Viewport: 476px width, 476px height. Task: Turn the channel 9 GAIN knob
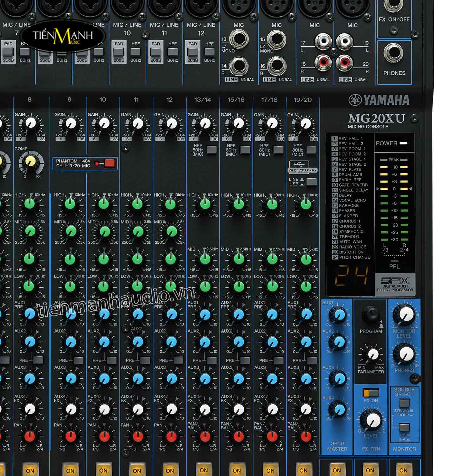(x=70, y=123)
